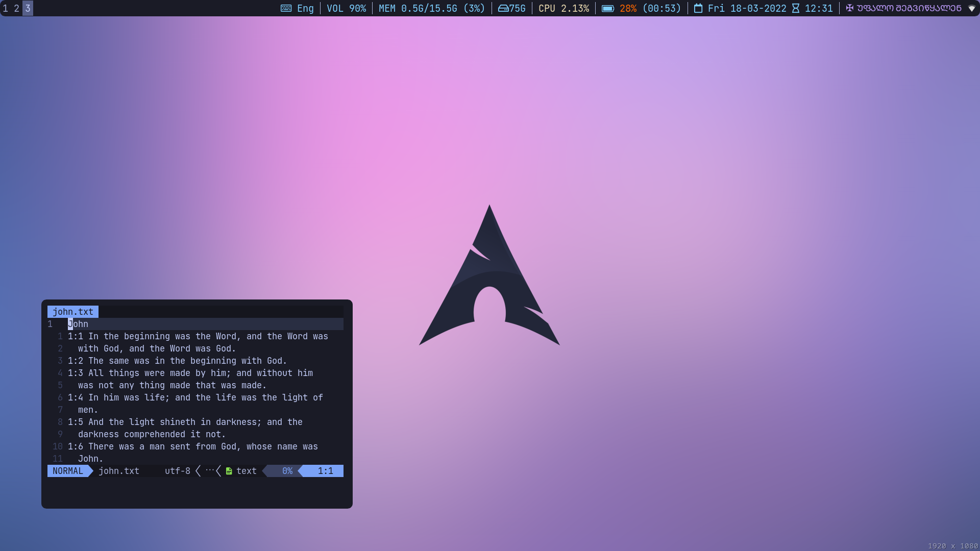The width and height of the screenshot is (980, 551).
Task: Click the VOL 90% volume indicator
Action: point(346,8)
